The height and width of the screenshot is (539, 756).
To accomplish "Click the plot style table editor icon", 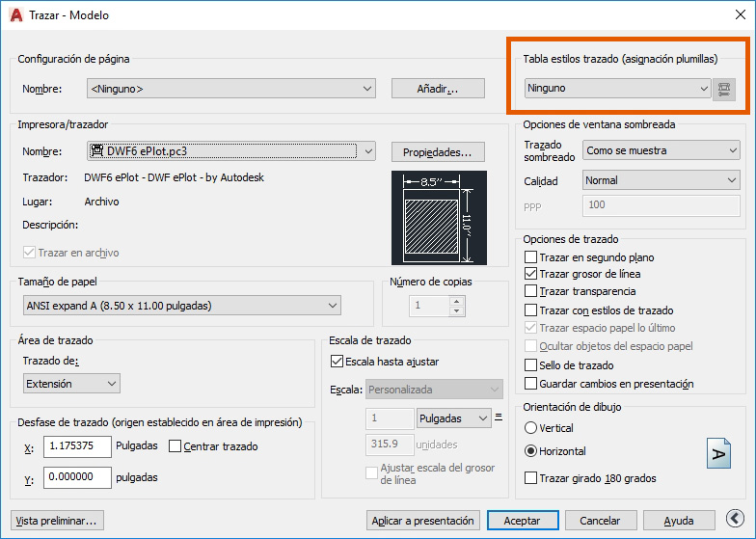I will point(723,89).
